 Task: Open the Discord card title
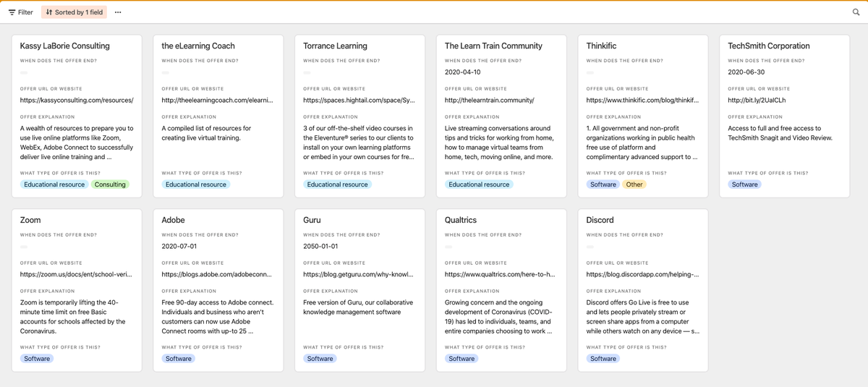click(x=600, y=220)
